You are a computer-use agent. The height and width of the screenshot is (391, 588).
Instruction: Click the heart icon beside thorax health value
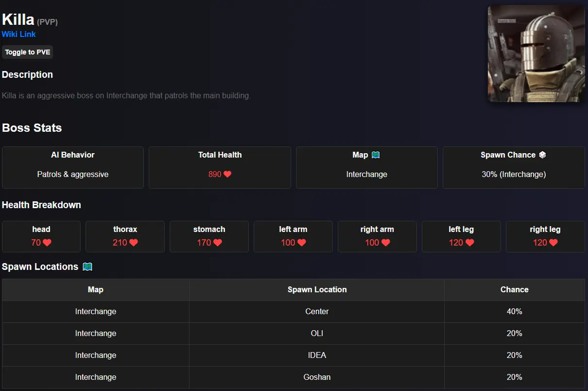(x=134, y=242)
